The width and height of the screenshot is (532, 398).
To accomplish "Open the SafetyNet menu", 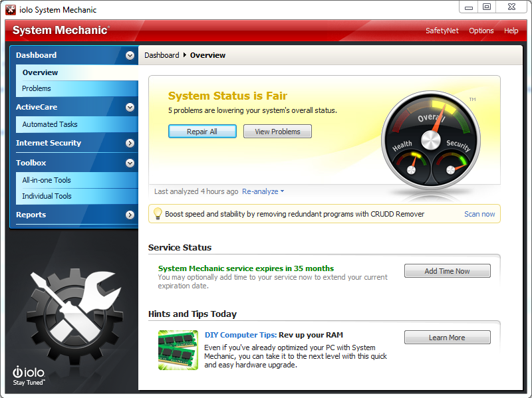I will click(442, 31).
